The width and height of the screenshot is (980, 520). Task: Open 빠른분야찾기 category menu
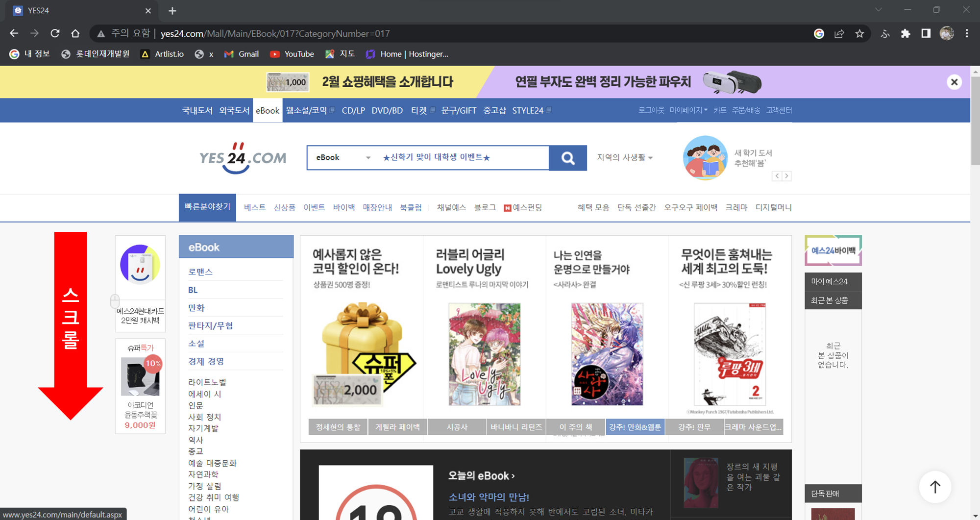click(207, 207)
